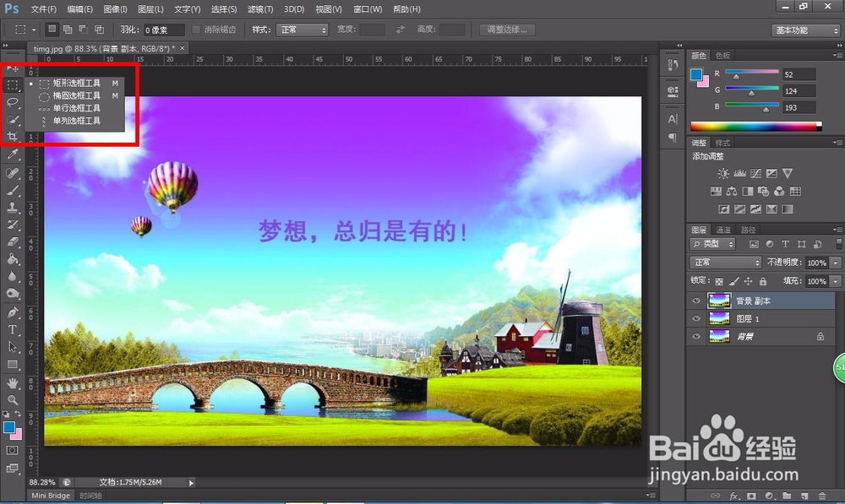
Task: Select the Paint Bucket tool
Action: click(x=13, y=259)
